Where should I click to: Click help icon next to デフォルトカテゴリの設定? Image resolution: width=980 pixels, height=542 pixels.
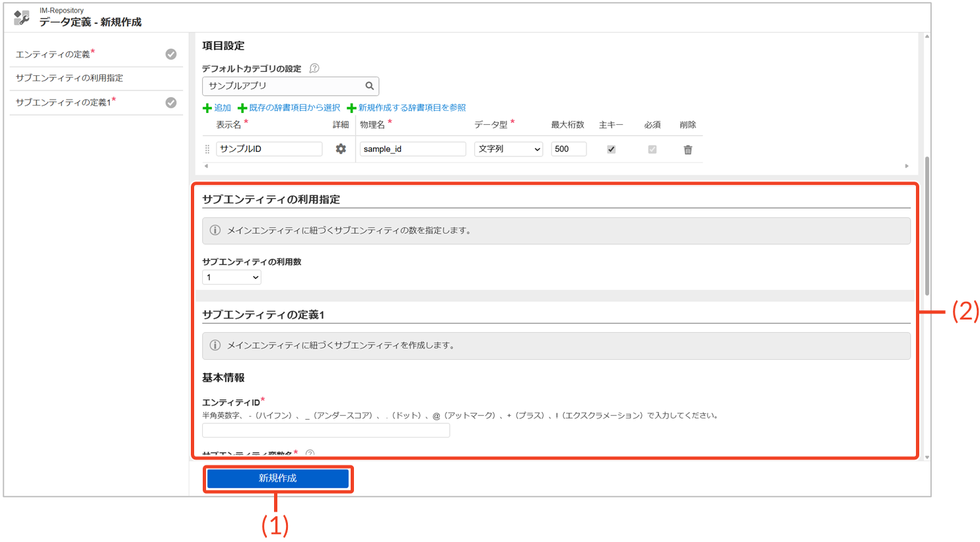click(314, 69)
